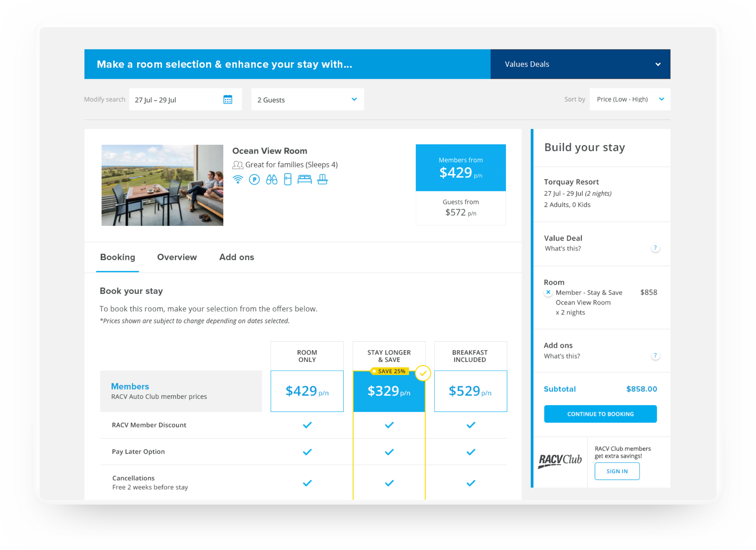Click Breakfast Included cancellations checkmark

[x=471, y=483]
